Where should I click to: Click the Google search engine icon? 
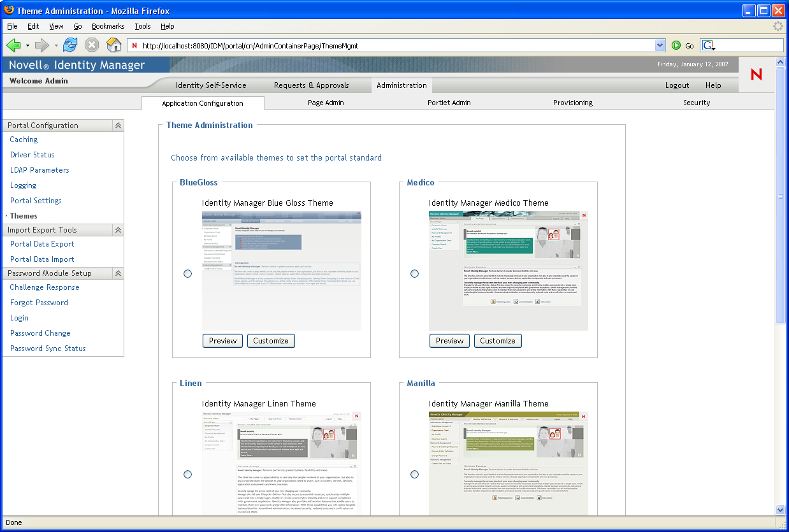pyautogui.click(x=709, y=45)
